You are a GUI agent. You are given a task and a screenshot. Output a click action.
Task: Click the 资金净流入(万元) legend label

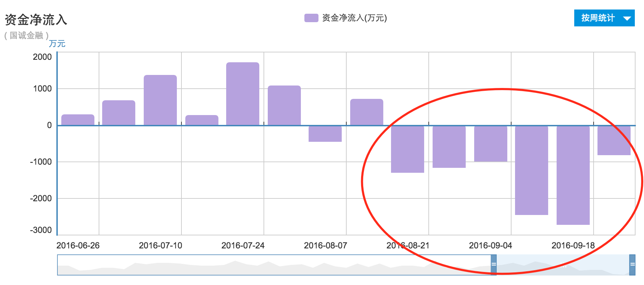pos(354,18)
